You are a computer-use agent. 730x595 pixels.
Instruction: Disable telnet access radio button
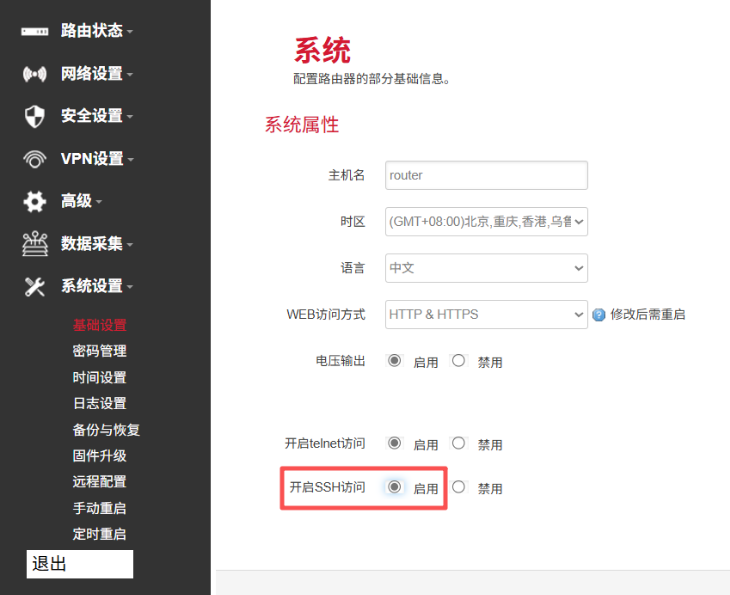[459, 443]
